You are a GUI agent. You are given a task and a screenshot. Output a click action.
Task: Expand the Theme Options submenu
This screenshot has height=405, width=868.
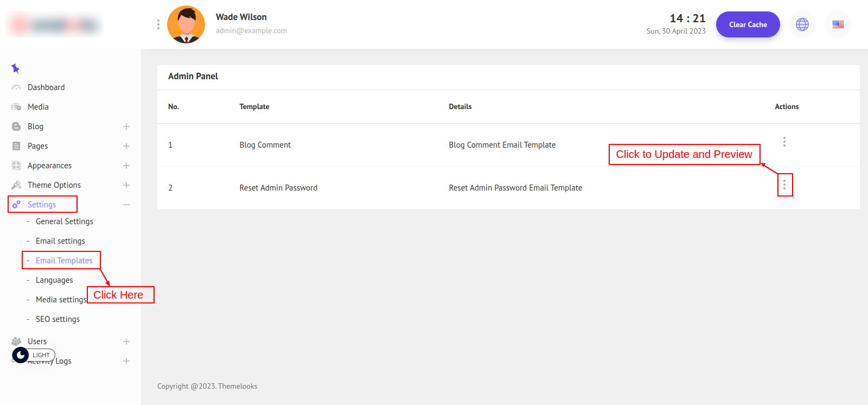(x=126, y=185)
